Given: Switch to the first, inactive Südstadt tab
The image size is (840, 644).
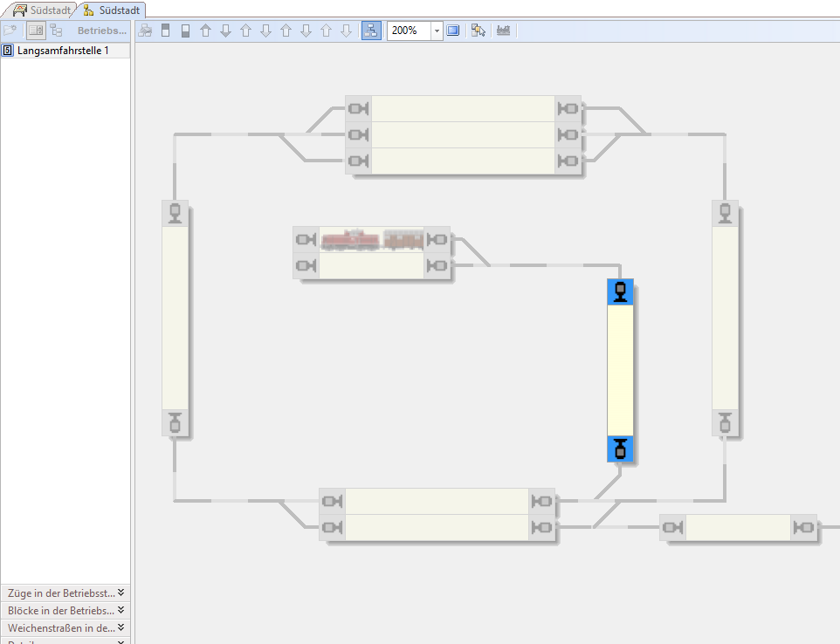Looking at the screenshot, I should (x=41, y=10).
